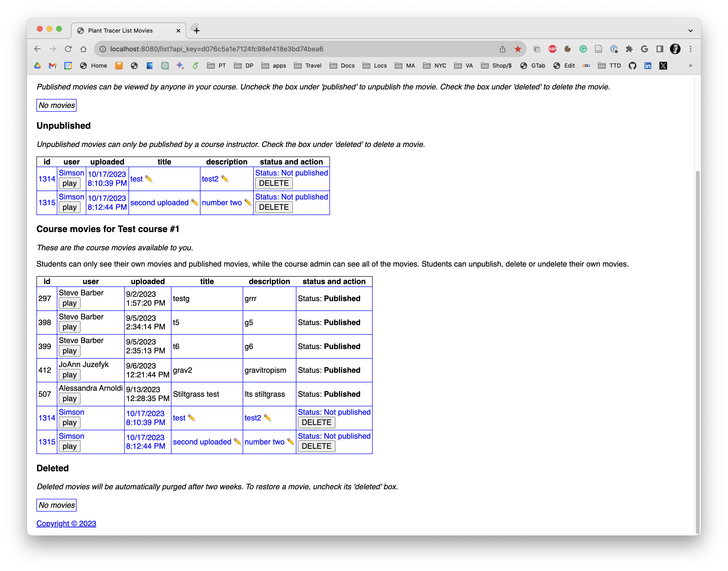Image resolution: width=728 pixels, height=571 pixels.
Task: Click the bookmark star in the address bar
Action: coord(518,49)
